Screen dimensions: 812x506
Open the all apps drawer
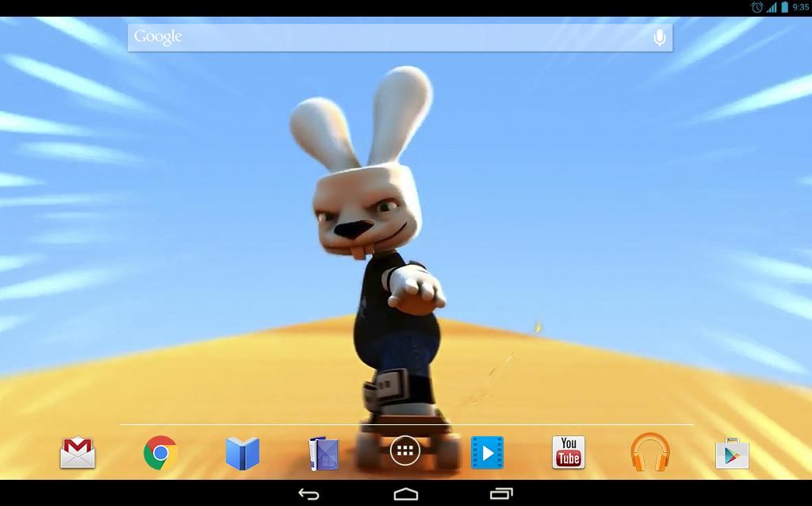point(405,451)
